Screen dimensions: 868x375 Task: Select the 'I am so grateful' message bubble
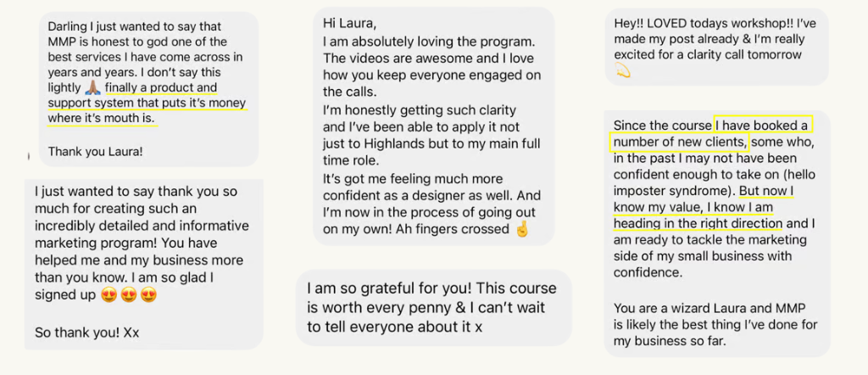(x=433, y=307)
